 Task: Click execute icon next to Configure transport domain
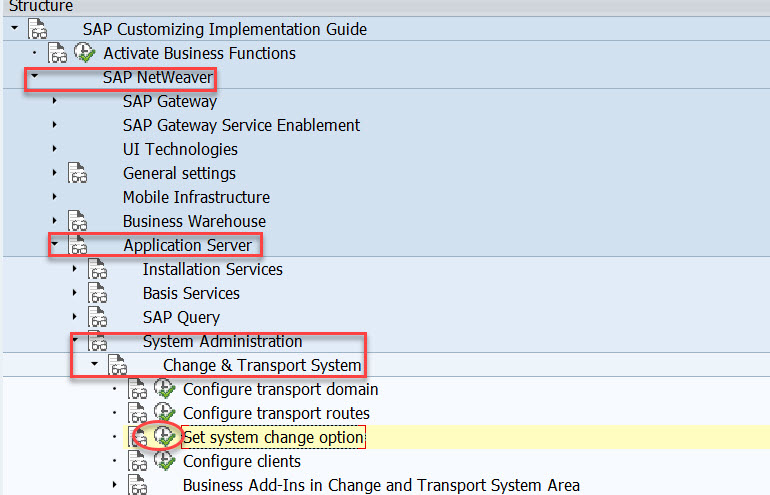[165, 389]
